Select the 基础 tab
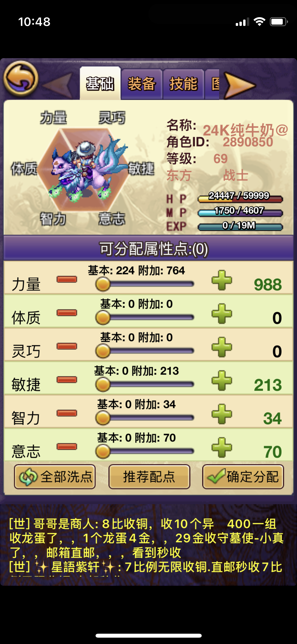This screenshot has width=297, height=644. [100, 84]
